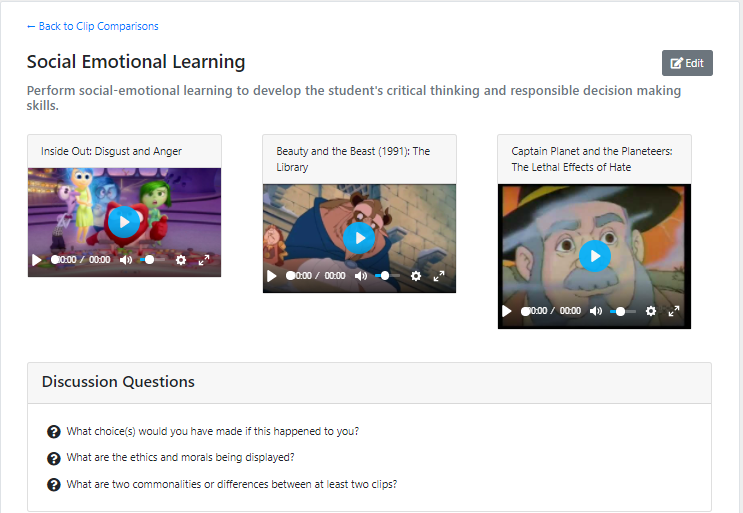Click the Discussion Questions header

click(x=118, y=382)
